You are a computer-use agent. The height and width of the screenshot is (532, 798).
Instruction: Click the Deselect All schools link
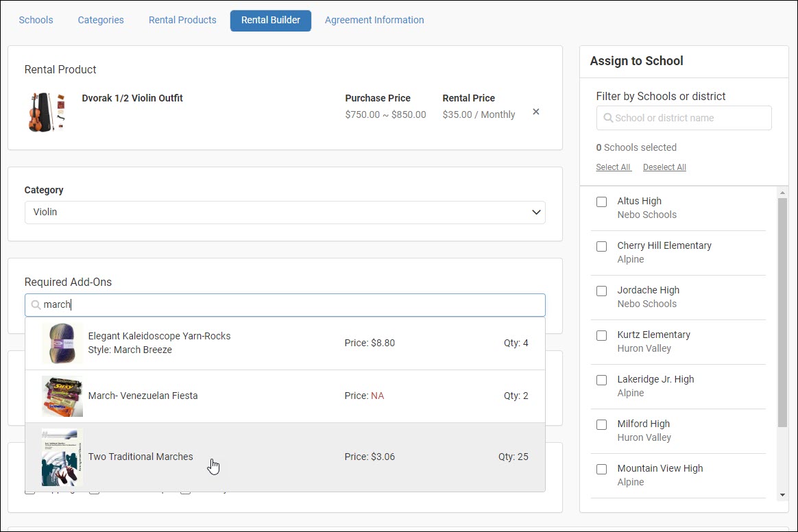(664, 167)
